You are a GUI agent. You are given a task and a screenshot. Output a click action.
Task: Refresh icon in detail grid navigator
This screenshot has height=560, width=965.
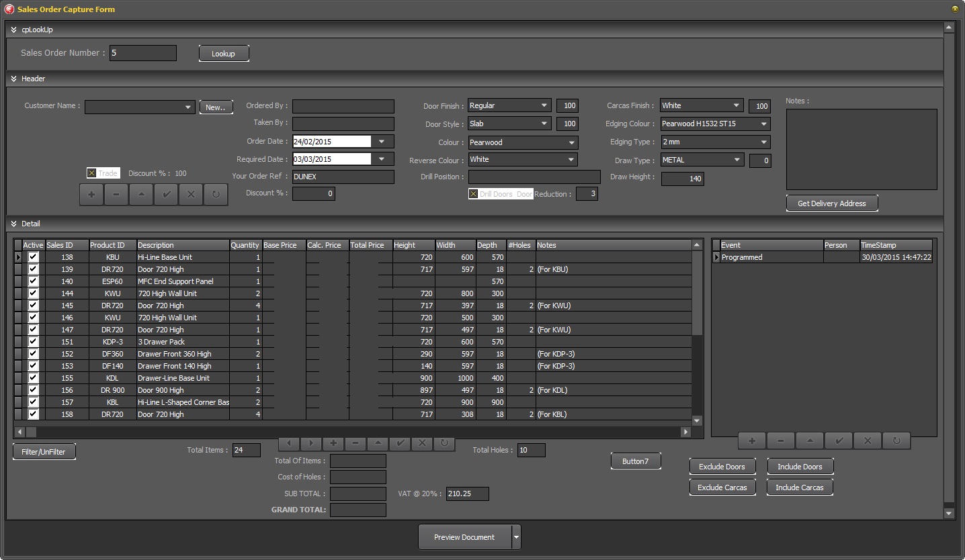pos(444,443)
